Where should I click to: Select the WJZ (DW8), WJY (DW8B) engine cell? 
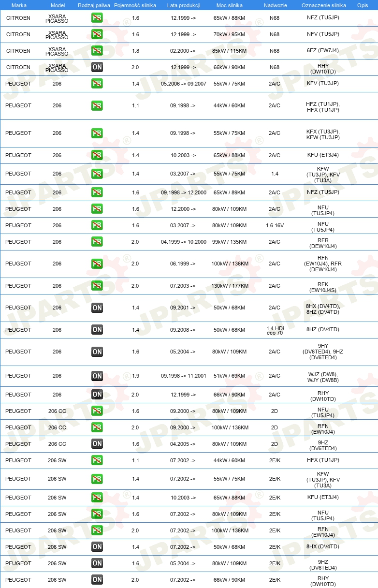click(x=323, y=377)
